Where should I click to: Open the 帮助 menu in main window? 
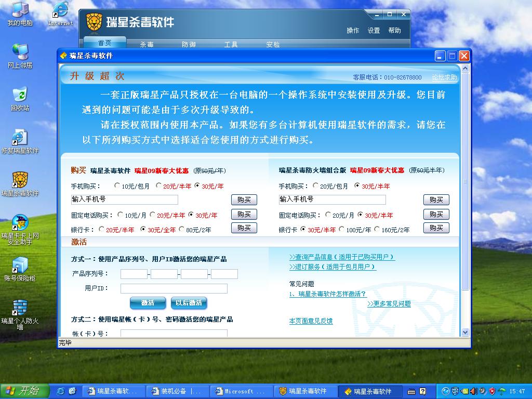click(395, 31)
